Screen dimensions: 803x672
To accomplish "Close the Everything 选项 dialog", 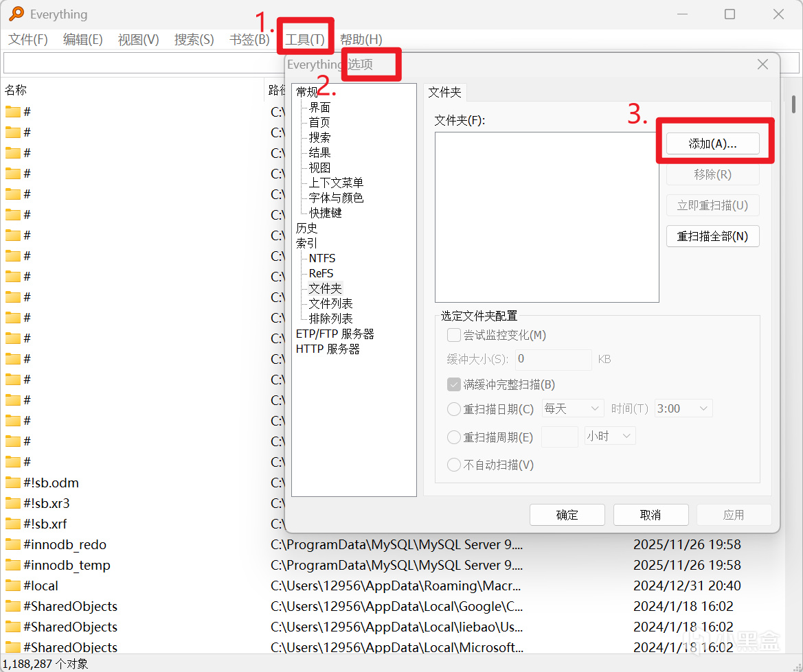I will point(762,64).
